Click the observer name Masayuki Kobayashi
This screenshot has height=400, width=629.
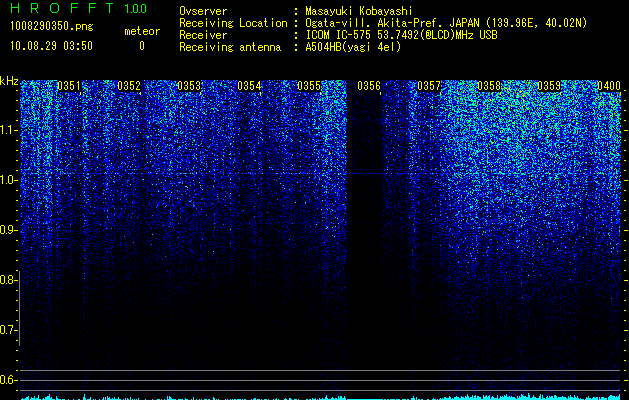(x=359, y=11)
